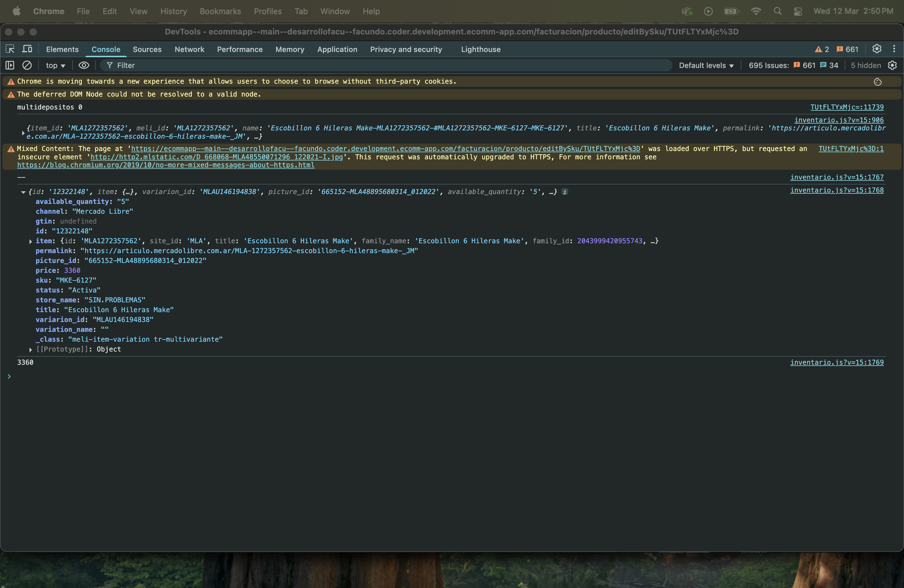
Task: Clear the console with the ban icon
Action: point(27,65)
